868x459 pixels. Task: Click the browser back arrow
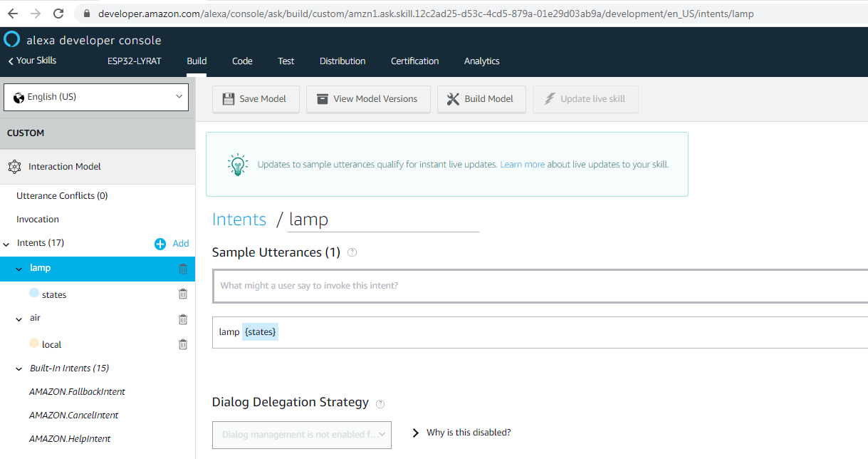[x=13, y=14]
